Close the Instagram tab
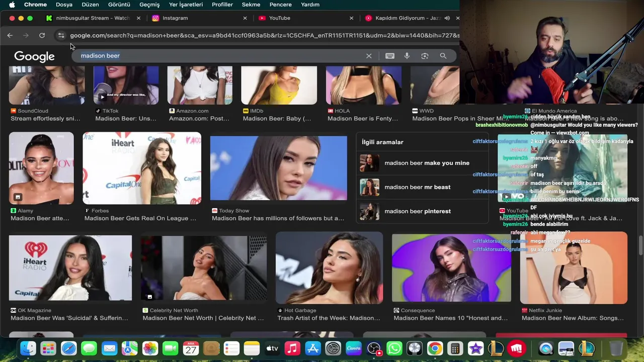Image resolution: width=644 pixels, height=362 pixels. 245,18
